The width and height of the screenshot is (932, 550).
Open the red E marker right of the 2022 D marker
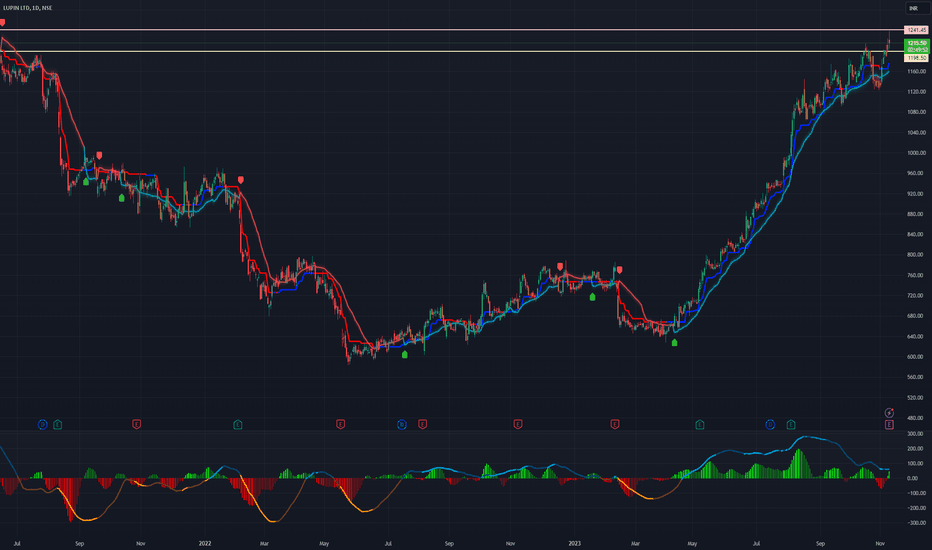point(423,425)
